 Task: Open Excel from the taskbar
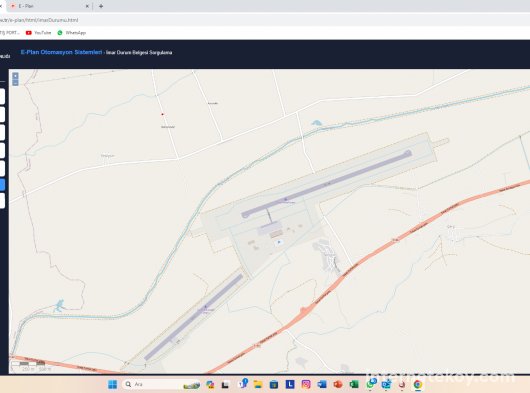pos(354,384)
